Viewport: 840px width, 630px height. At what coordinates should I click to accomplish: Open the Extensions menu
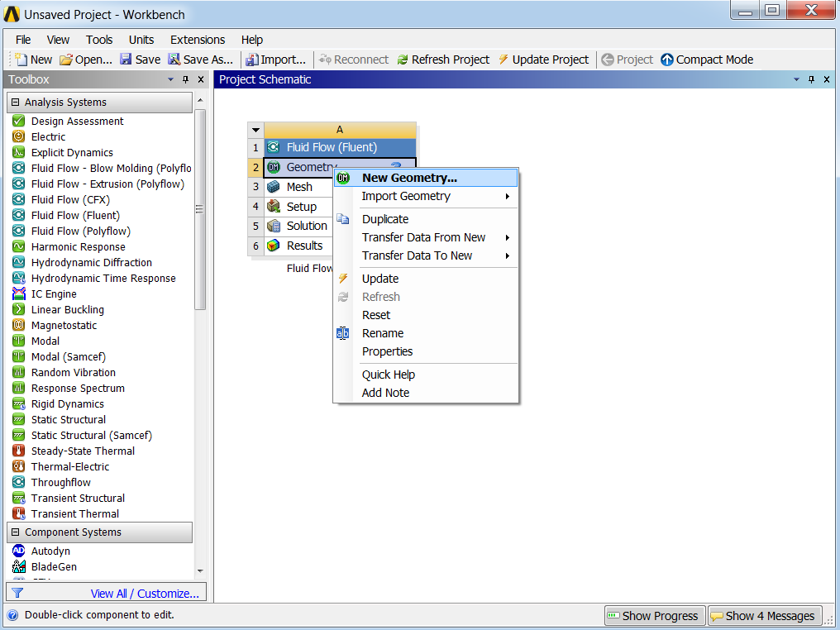[197, 40]
